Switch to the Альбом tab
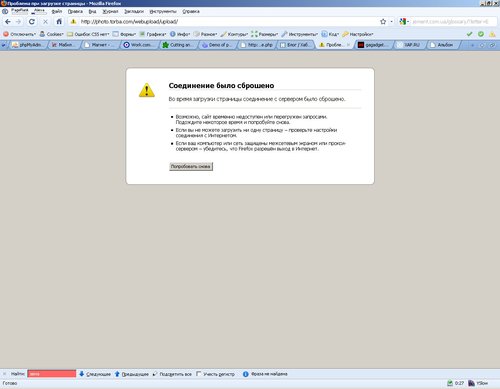 click(x=443, y=45)
